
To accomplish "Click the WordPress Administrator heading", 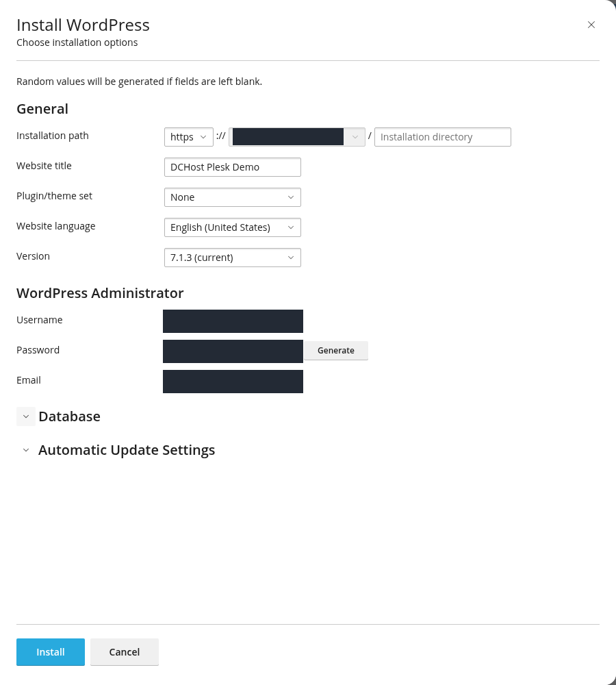I will (100, 293).
